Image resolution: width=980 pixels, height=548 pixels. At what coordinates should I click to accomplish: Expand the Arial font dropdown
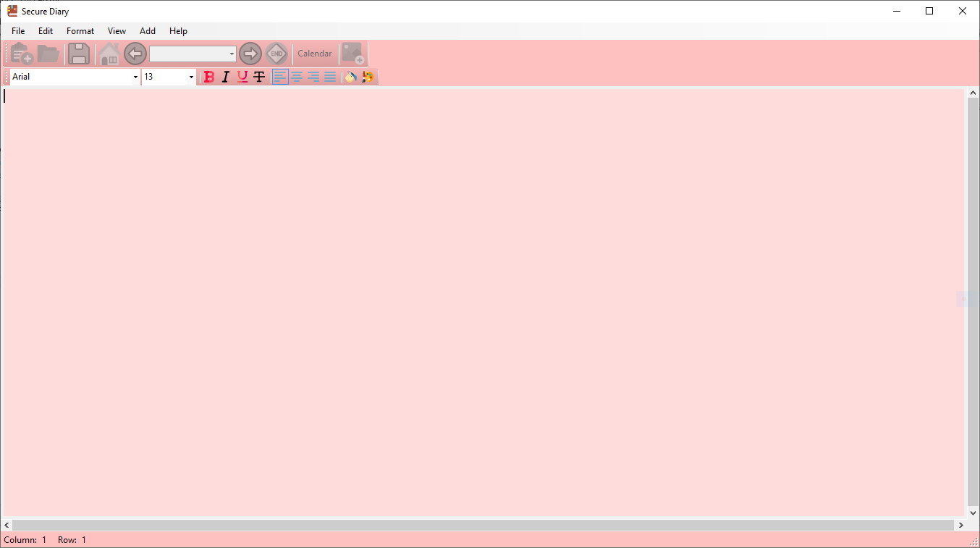coord(135,77)
